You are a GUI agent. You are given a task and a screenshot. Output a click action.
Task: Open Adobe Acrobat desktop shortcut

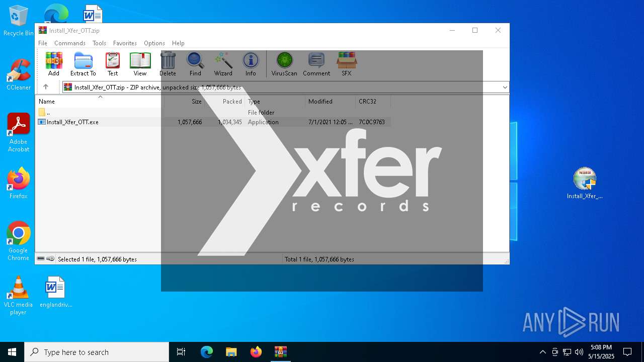click(x=19, y=133)
